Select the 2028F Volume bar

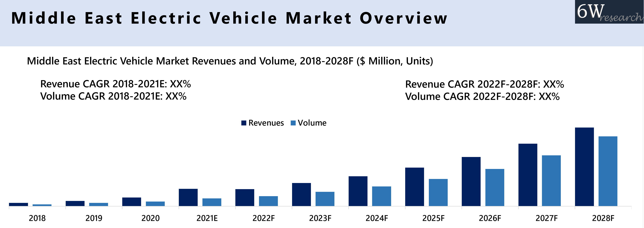click(x=608, y=171)
